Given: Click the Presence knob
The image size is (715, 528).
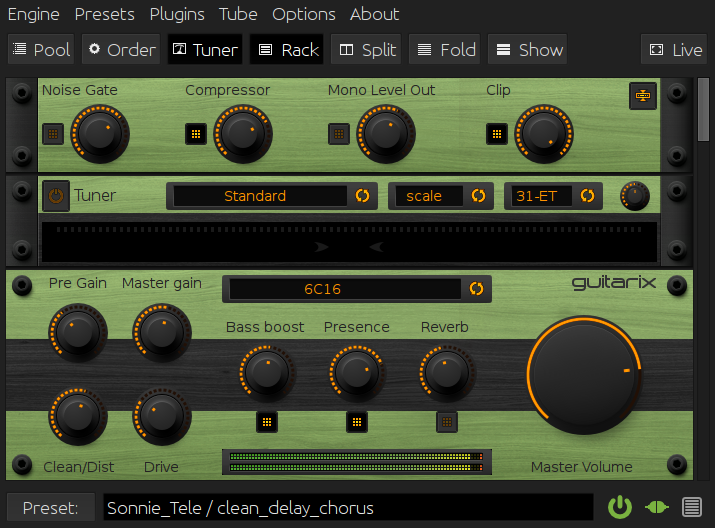Looking at the screenshot, I should tap(357, 373).
